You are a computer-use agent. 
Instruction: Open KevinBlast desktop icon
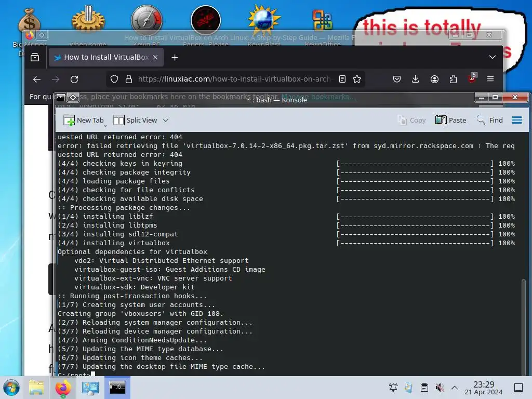264,20
